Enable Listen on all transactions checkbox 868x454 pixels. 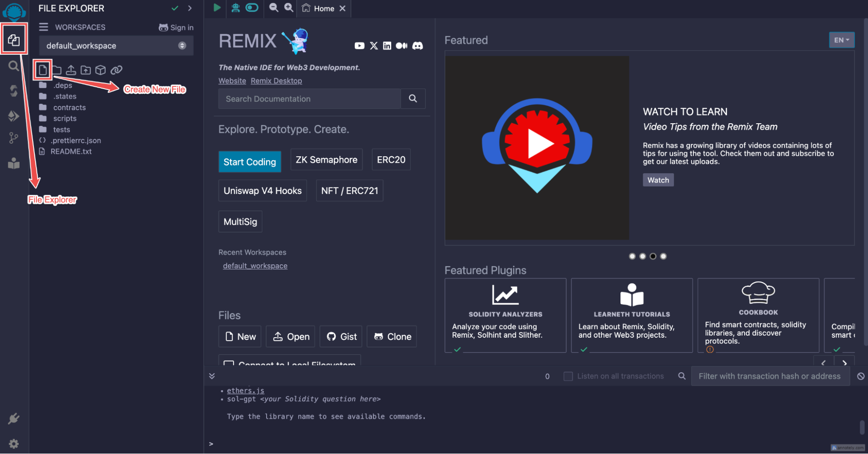(568, 376)
